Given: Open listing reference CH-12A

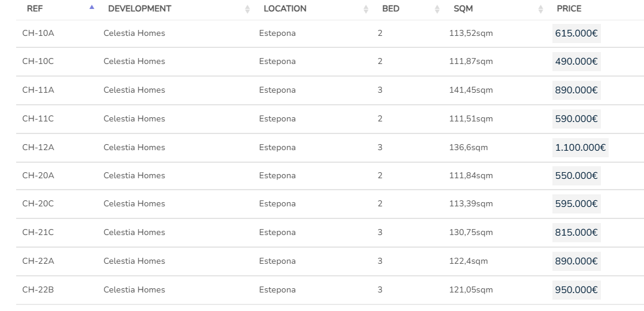Looking at the screenshot, I should pyautogui.click(x=38, y=147).
